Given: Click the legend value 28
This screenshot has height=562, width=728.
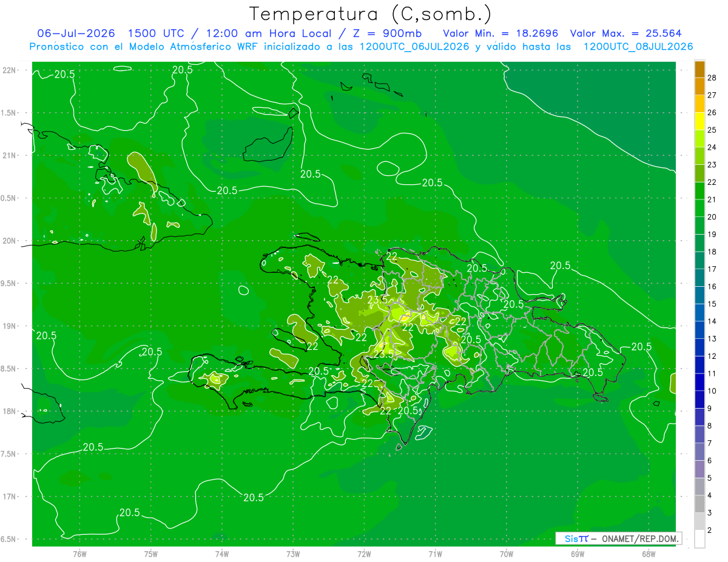Looking at the screenshot, I should point(712,78).
